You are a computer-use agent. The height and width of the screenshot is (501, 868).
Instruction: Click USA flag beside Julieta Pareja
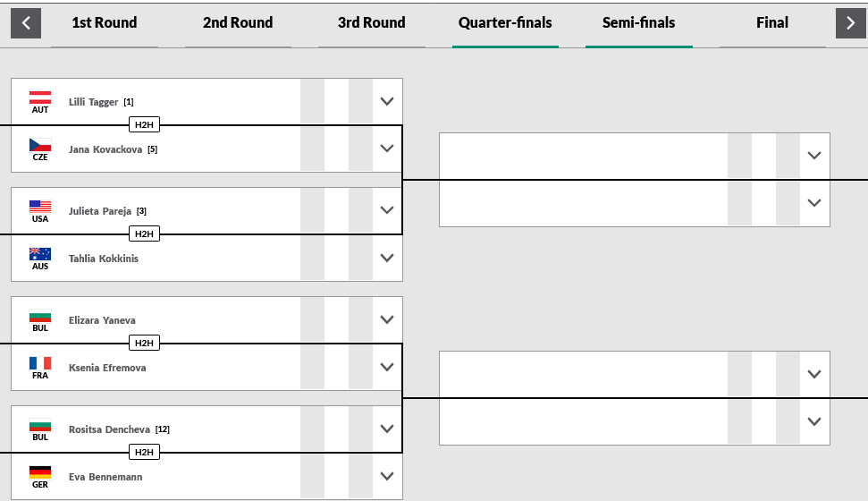[x=40, y=207]
